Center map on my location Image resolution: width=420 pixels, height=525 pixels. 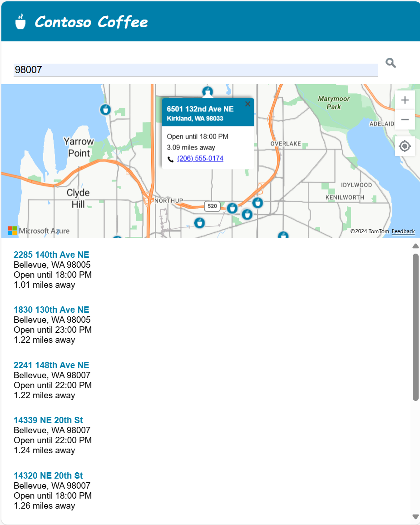point(405,146)
